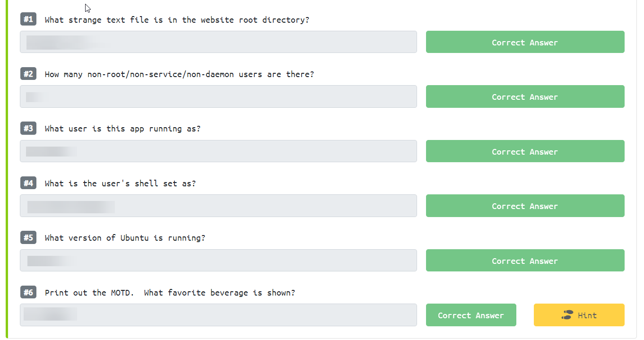Focus the MOTD beverage answer field
Image resolution: width=644 pixels, height=340 pixels.
(x=218, y=315)
